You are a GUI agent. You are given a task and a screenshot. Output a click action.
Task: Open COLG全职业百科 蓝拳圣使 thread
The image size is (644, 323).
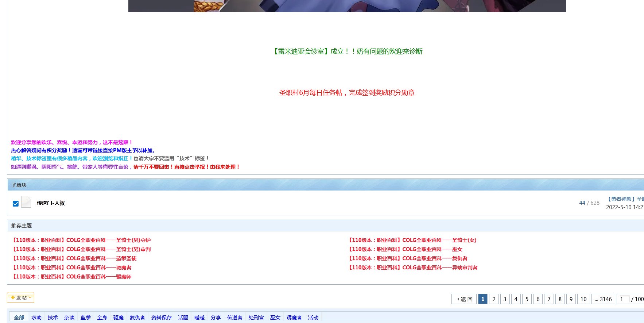click(74, 258)
